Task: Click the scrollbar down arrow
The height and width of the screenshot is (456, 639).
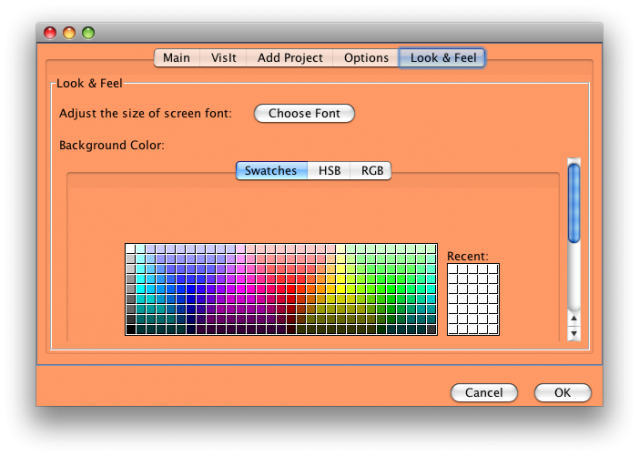Action: point(574,332)
